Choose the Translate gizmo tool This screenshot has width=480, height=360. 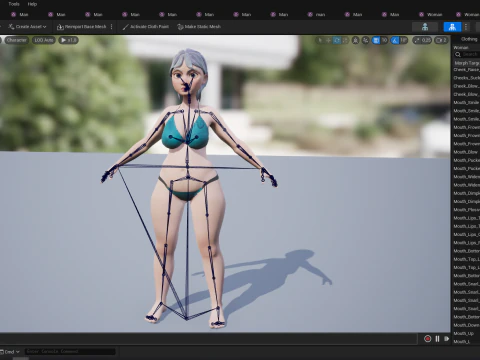click(x=328, y=40)
